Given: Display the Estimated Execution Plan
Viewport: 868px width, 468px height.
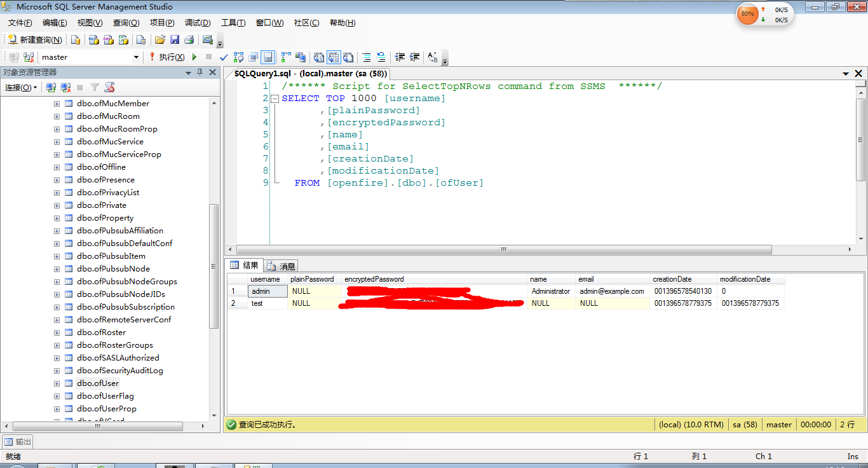Looking at the screenshot, I should click(x=239, y=57).
